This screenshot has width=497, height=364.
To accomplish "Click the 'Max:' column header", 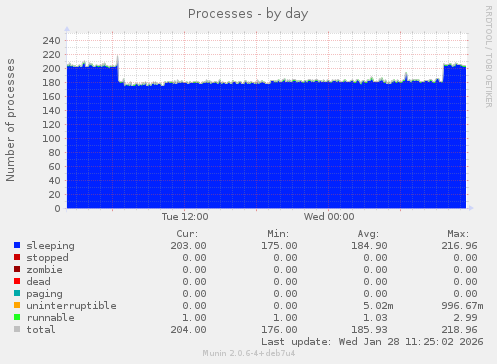I will tap(458, 234).
